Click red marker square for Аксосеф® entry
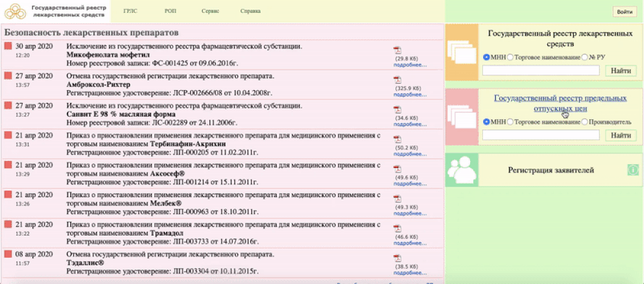 (x=8, y=166)
